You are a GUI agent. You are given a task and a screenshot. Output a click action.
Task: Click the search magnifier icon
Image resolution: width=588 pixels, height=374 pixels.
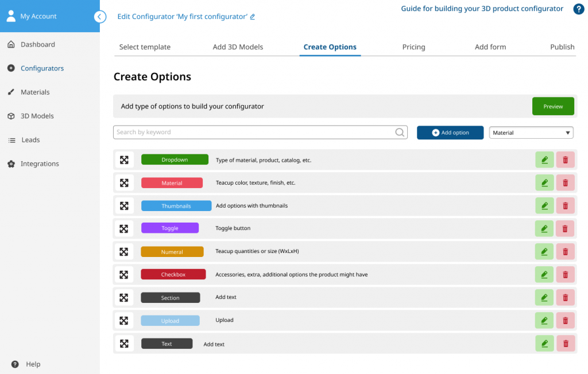coord(400,133)
